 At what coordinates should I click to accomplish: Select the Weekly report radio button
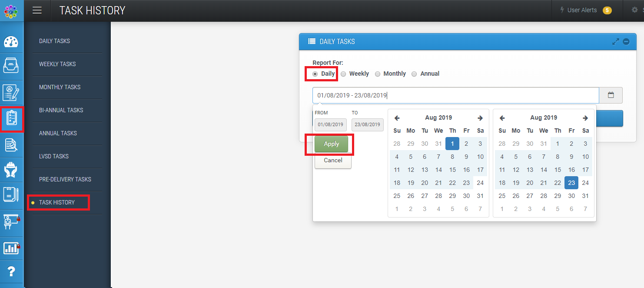(343, 74)
